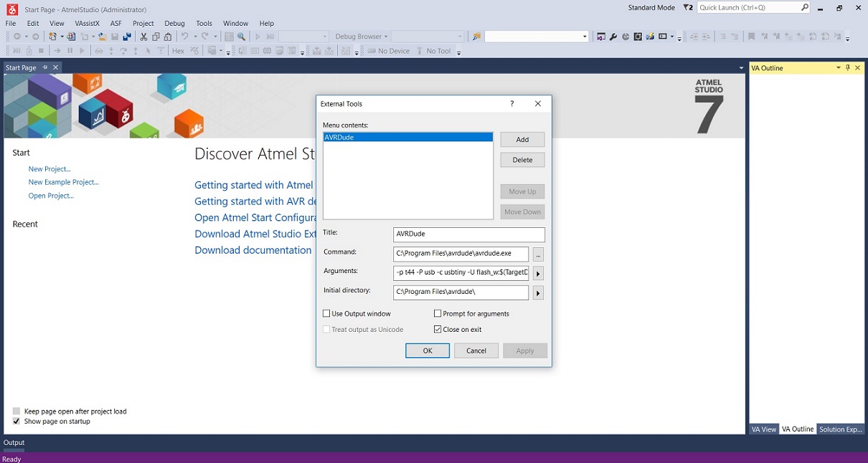Uncheck Show page on startup

coord(16,421)
